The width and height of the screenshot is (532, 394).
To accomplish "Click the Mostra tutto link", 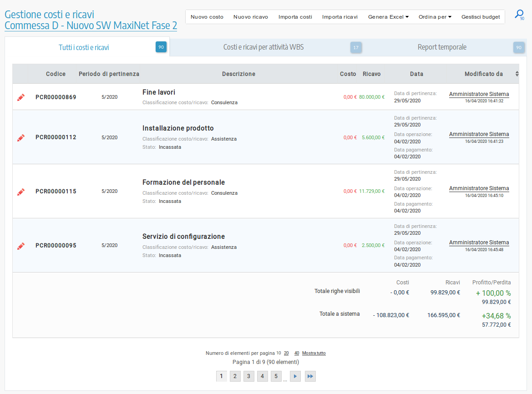I will [x=314, y=353].
